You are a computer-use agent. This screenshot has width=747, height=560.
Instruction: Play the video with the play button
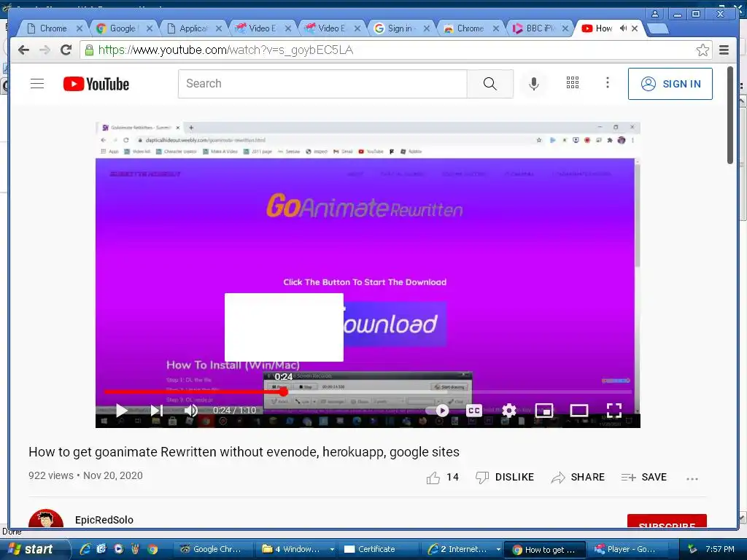click(x=122, y=410)
